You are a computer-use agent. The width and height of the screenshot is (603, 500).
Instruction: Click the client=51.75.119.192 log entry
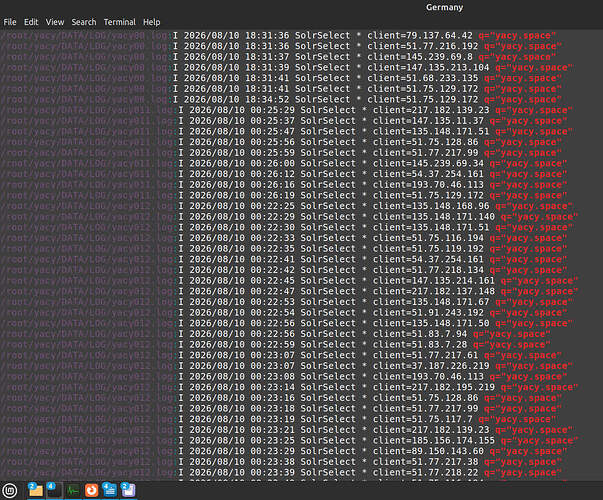428,248
